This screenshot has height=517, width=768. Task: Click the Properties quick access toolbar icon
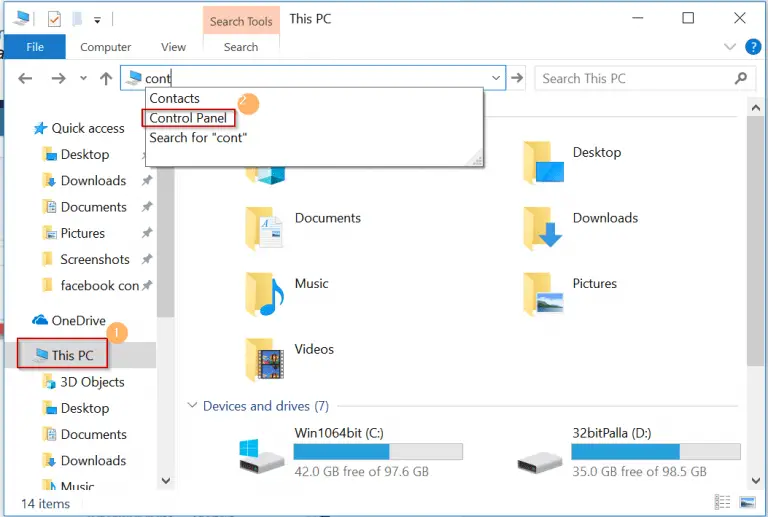(x=54, y=19)
